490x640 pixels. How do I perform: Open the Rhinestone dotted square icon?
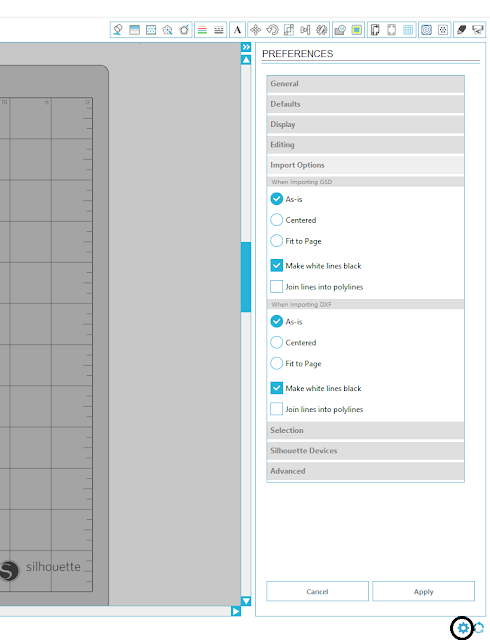(x=443, y=30)
